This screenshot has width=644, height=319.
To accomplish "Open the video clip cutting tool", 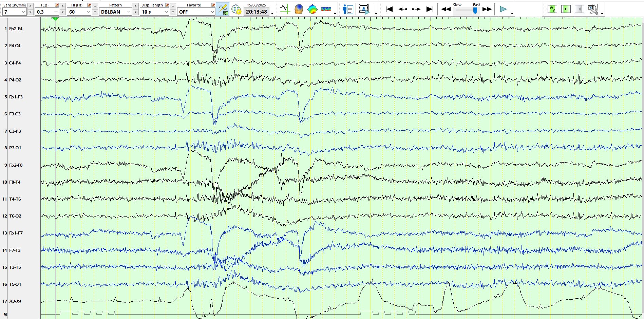I will pyautogui.click(x=593, y=9).
